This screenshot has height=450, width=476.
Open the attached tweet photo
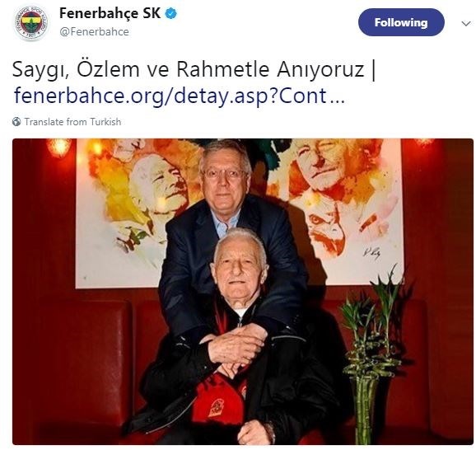243,292
